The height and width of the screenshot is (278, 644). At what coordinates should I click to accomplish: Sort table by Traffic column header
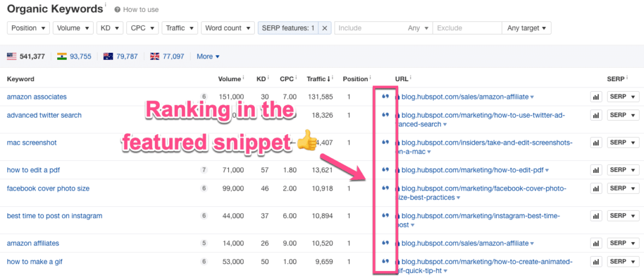pyautogui.click(x=319, y=79)
